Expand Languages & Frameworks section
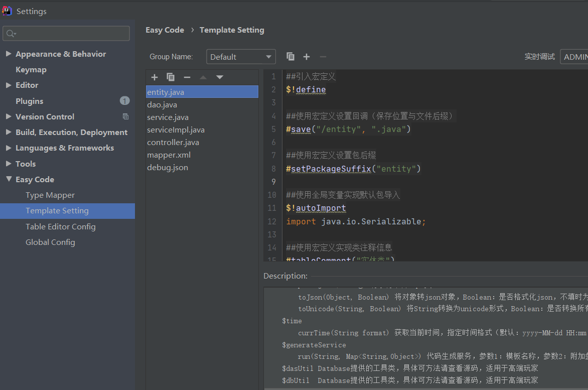588x390 pixels. point(8,148)
